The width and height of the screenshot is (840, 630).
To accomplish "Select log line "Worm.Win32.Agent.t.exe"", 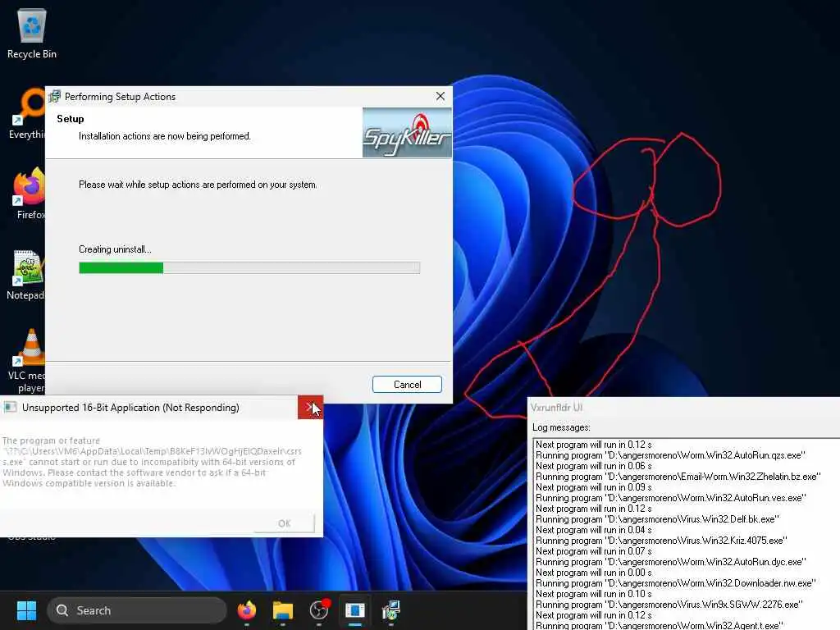I will pyautogui.click(x=659, y=626).
